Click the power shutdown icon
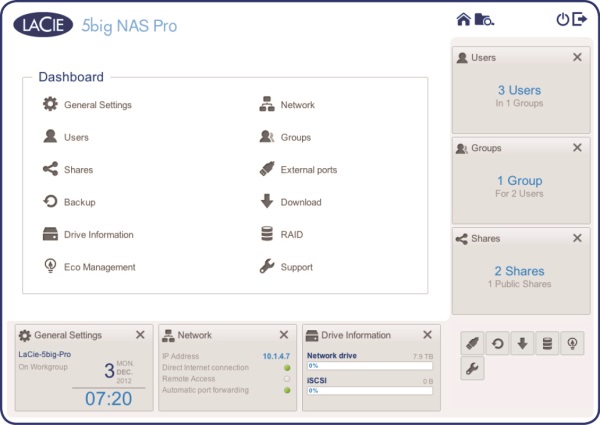 562,19
